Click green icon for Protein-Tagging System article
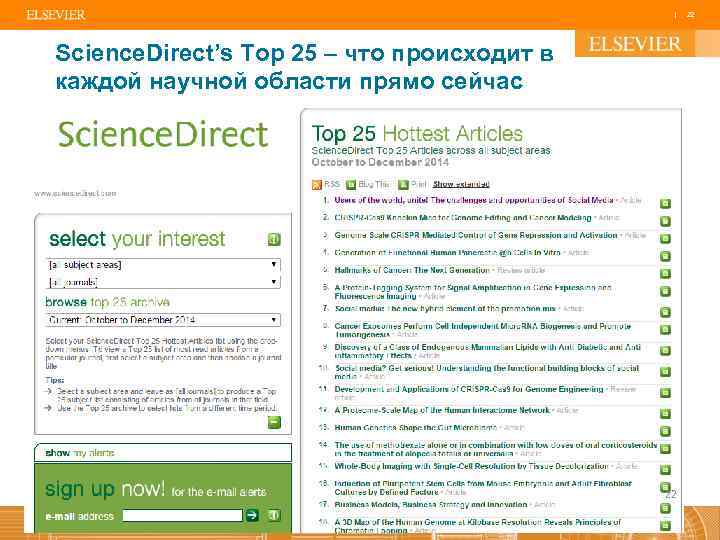This screenshot has height=540, width=720. (x=665, y=291)
